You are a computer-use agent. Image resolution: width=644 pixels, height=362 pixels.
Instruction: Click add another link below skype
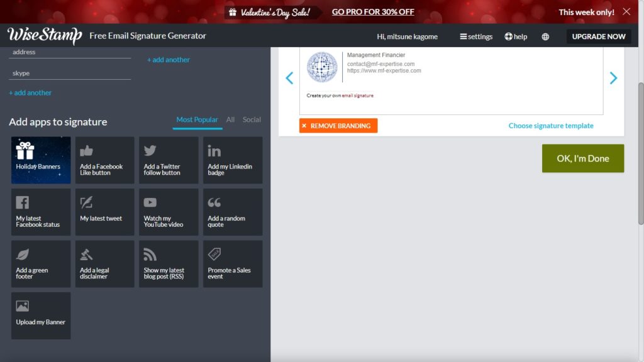coord(30,93)
